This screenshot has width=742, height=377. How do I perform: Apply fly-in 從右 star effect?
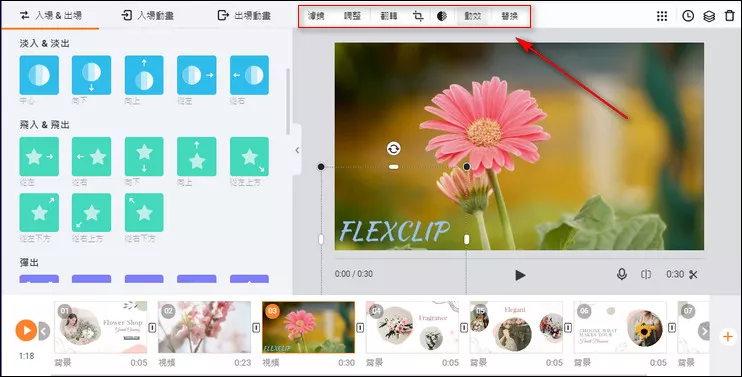tap(91, 157)
